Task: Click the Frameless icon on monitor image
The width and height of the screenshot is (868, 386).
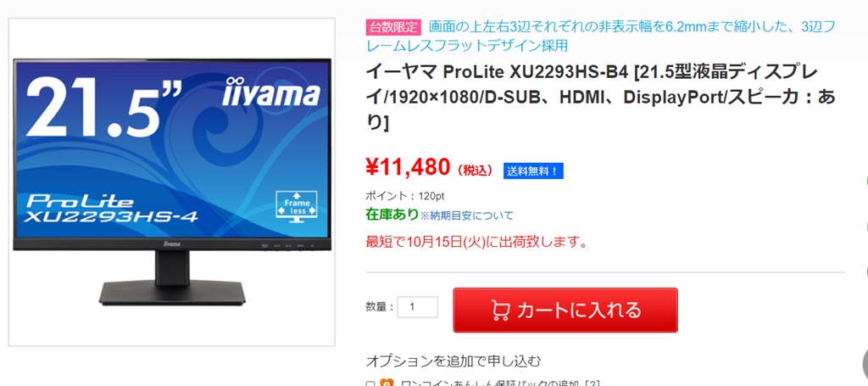Action: [297, 206]
